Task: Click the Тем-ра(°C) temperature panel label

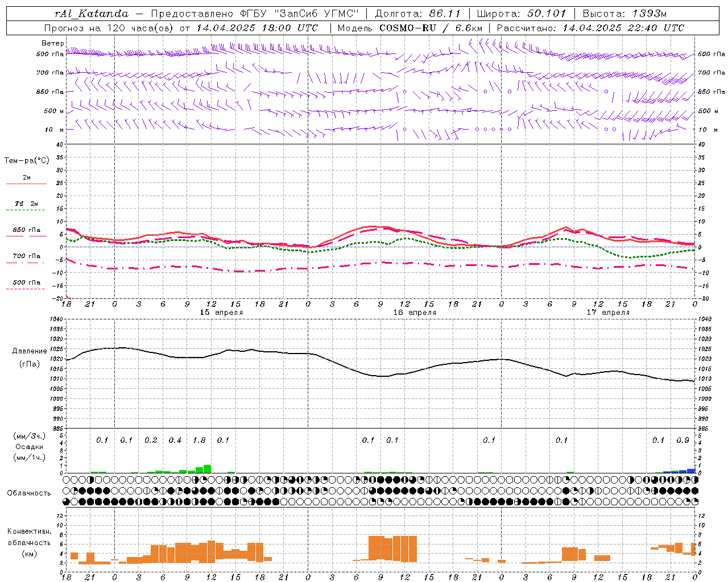Action: coord(27,161)
